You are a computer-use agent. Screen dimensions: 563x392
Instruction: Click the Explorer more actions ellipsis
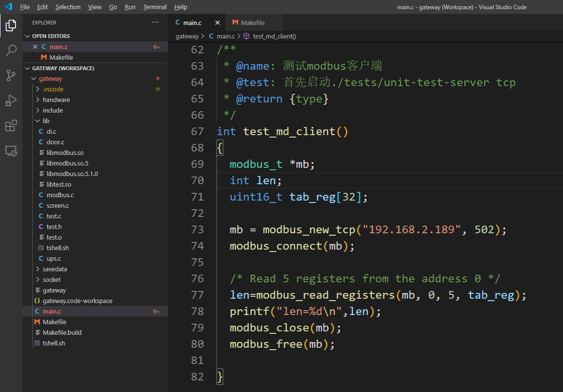click(x=155, y=23)
